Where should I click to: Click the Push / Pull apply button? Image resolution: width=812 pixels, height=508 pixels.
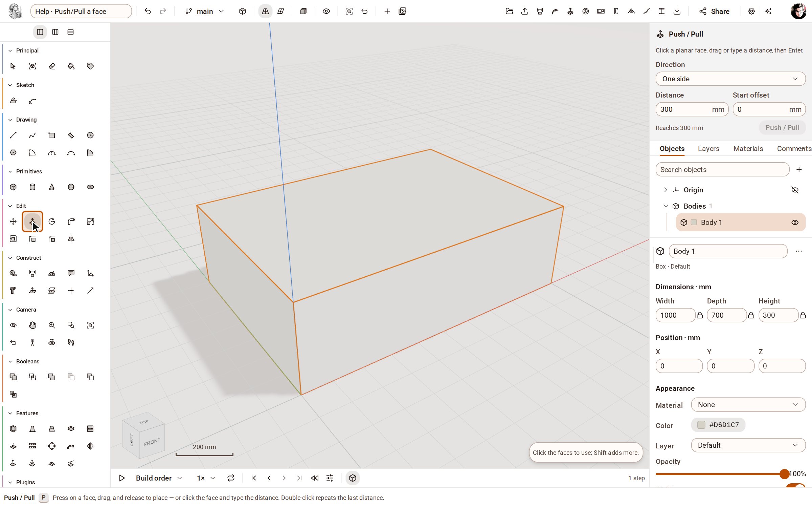(782, 128)
